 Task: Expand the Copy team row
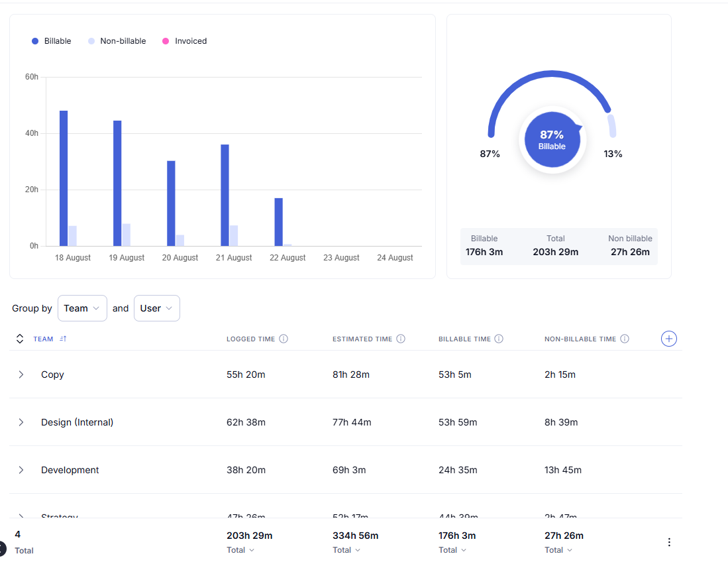coord(21,374)
